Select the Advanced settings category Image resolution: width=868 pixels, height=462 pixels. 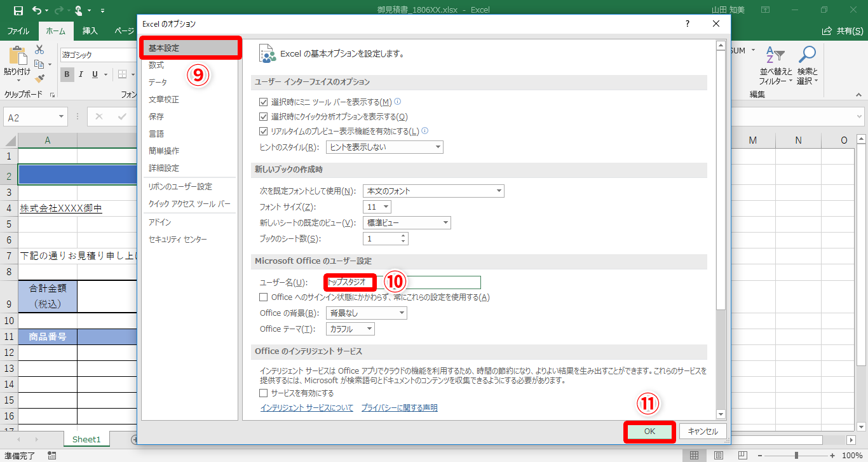tap(189, 168)
